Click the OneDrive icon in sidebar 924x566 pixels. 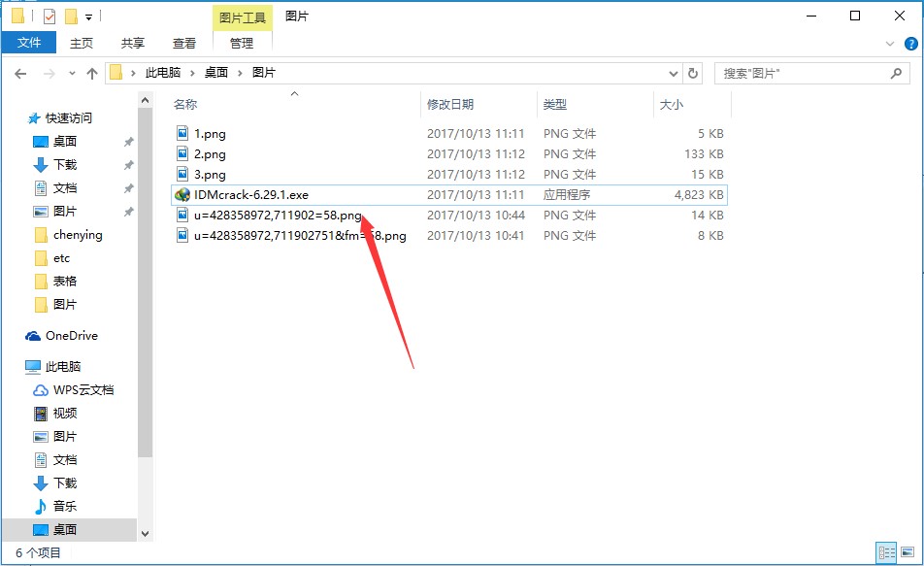tap(35, 336)
